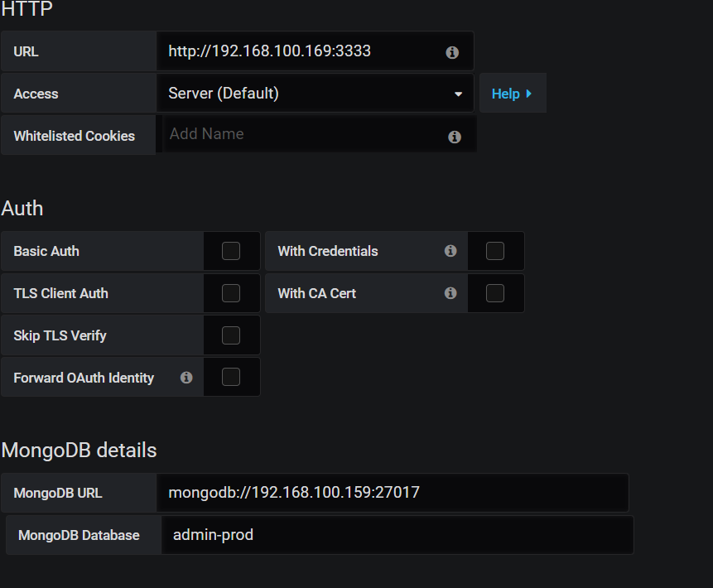Click the With CA Cert info icon
This screenshot has height=588, width=713.
coord(450,292)
